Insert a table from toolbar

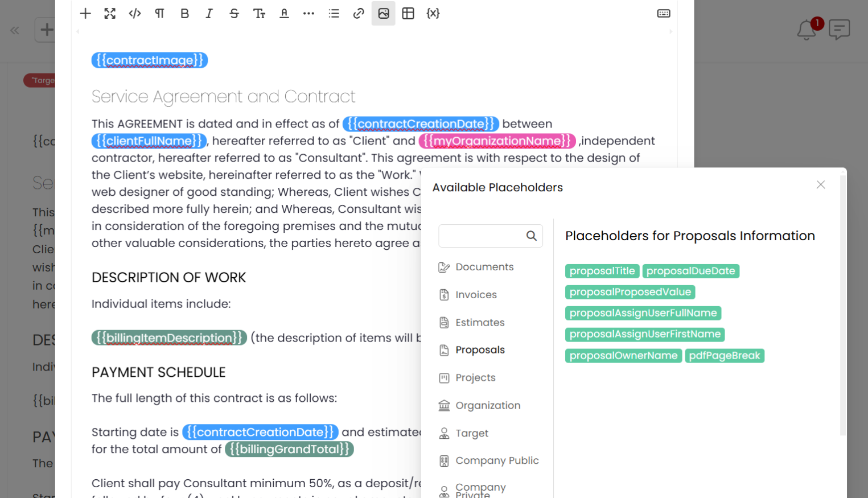[x=408, y=14]
